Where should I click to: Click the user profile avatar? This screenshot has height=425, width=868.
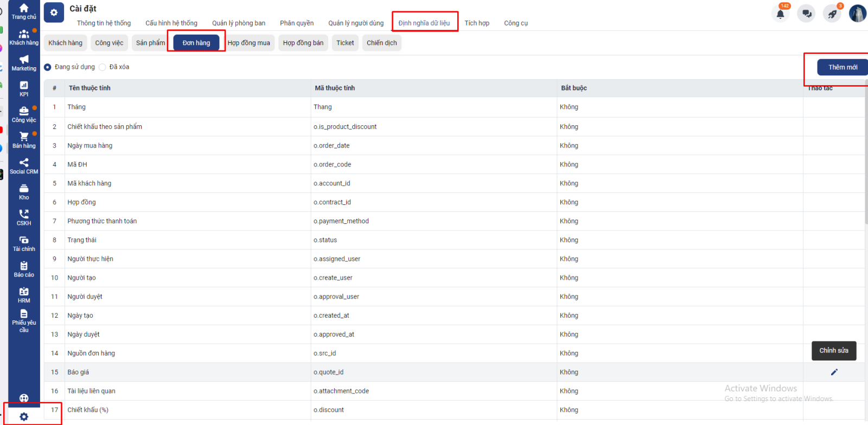click(857, 14)
